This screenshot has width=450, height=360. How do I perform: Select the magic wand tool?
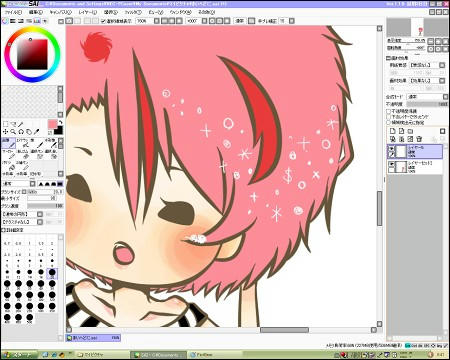pos(21,124)
